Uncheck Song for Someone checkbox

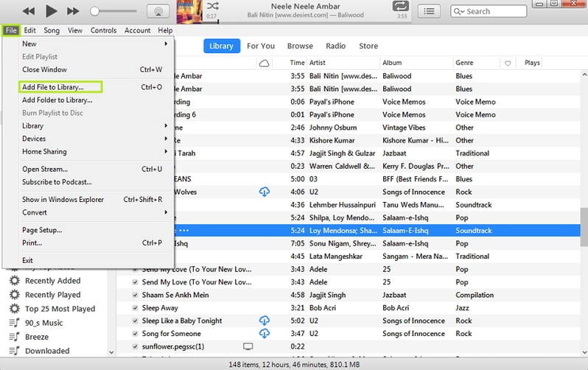(x=135, y=334)
